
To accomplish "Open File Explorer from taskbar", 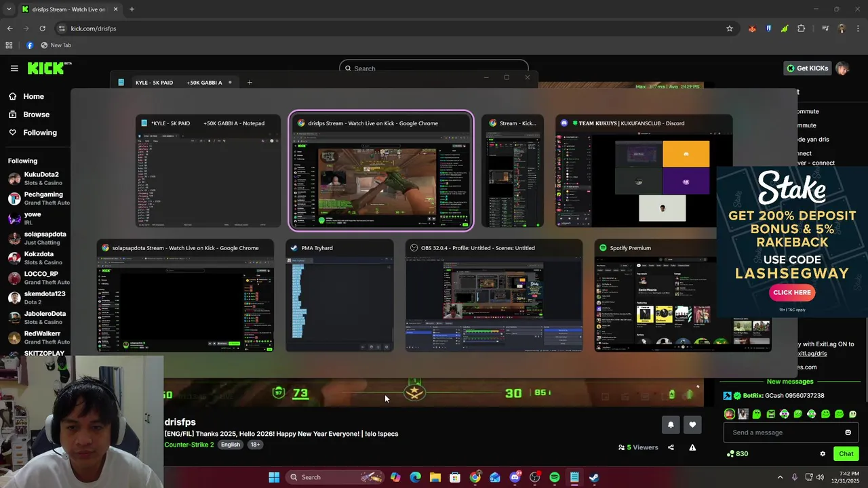I will coord(435,477).
